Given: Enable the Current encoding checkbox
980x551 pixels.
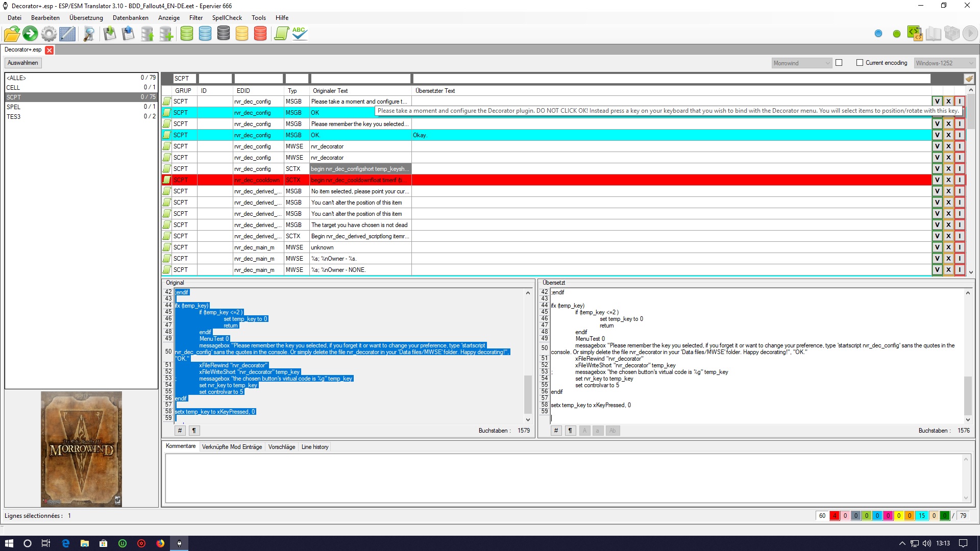Looking at the screenshot, I should pos(860,63).
